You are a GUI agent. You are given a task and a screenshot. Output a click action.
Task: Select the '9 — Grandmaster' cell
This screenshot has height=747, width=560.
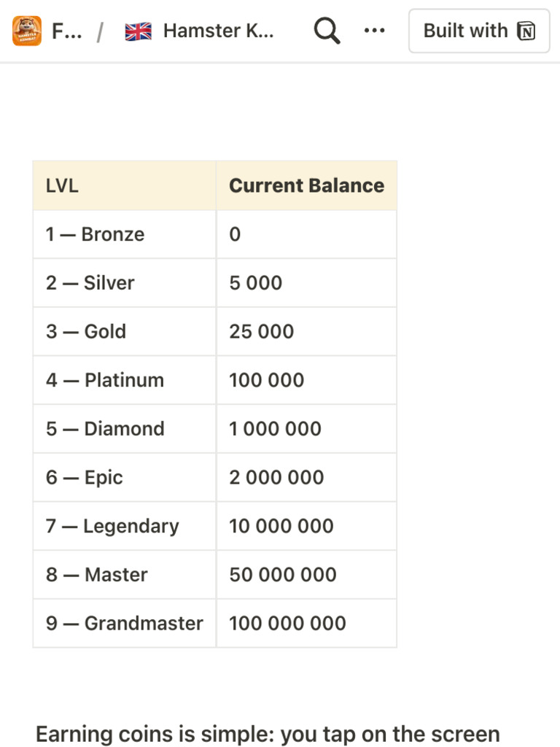pos(124,623)
